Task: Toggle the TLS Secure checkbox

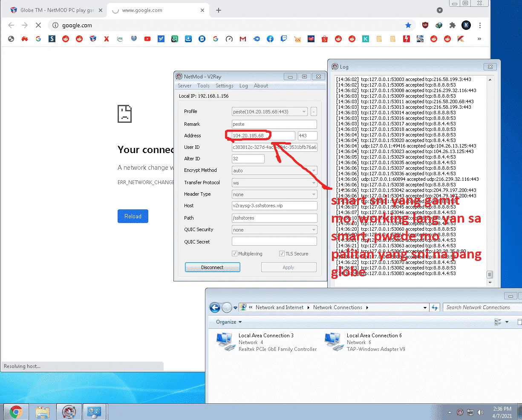Action: tap(282, 254)
